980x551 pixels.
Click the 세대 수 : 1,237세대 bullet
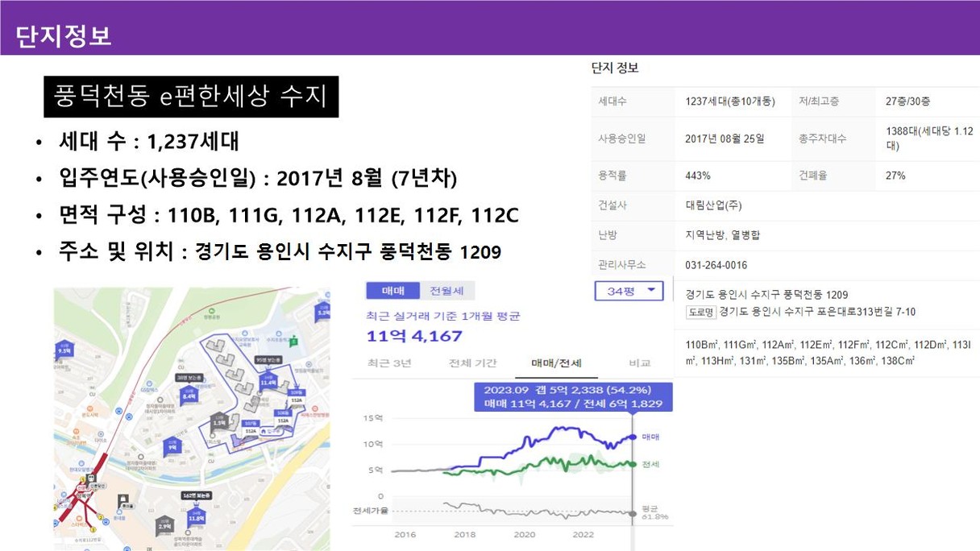coord(149,143)
